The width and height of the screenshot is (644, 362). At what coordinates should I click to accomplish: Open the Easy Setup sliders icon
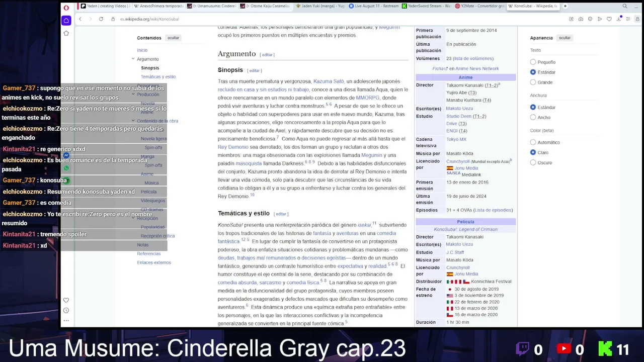click(629, 19)
